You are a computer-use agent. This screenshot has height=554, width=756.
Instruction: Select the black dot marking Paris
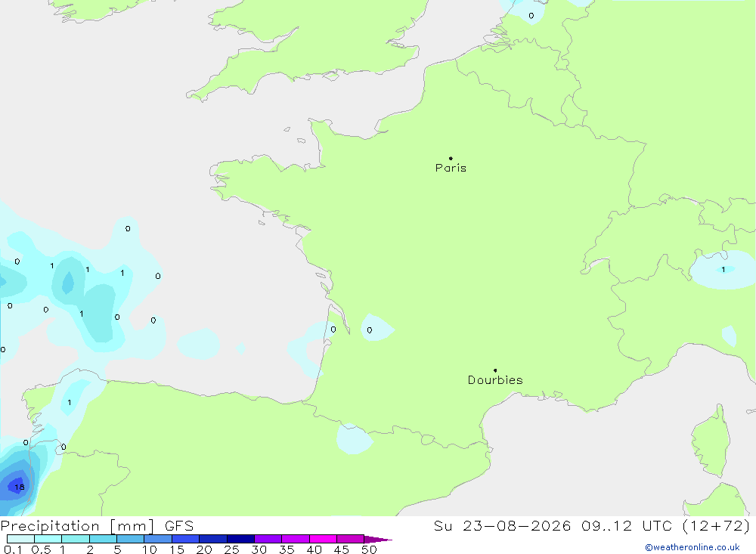[451, 158]
